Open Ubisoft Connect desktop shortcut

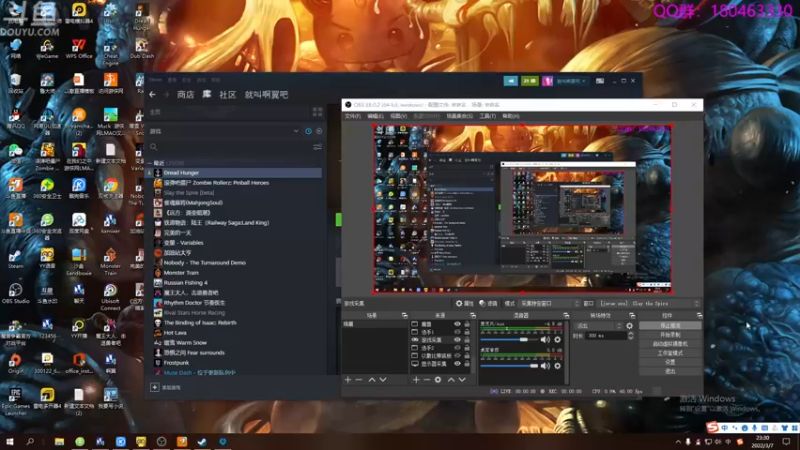pyautogui.click(x=110, y=296)
